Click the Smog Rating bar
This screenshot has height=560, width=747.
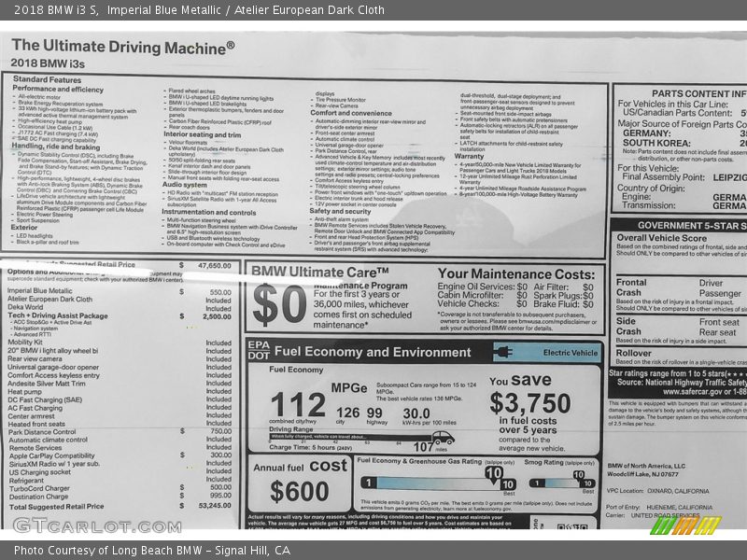(x=562, y=483)
